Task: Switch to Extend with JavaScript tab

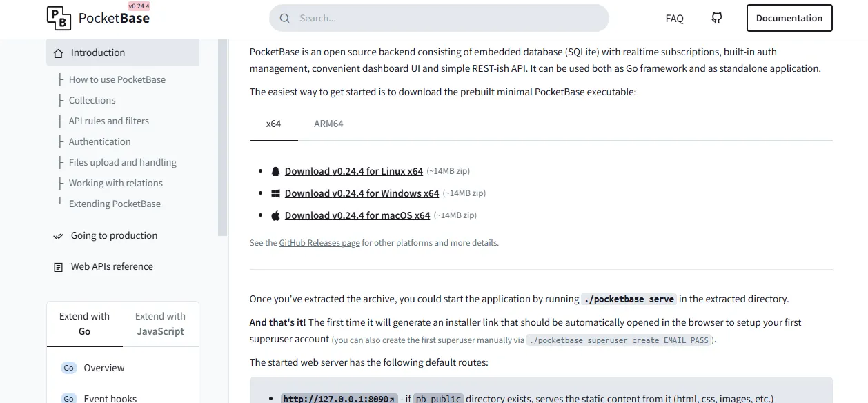Action: (160, 324)
